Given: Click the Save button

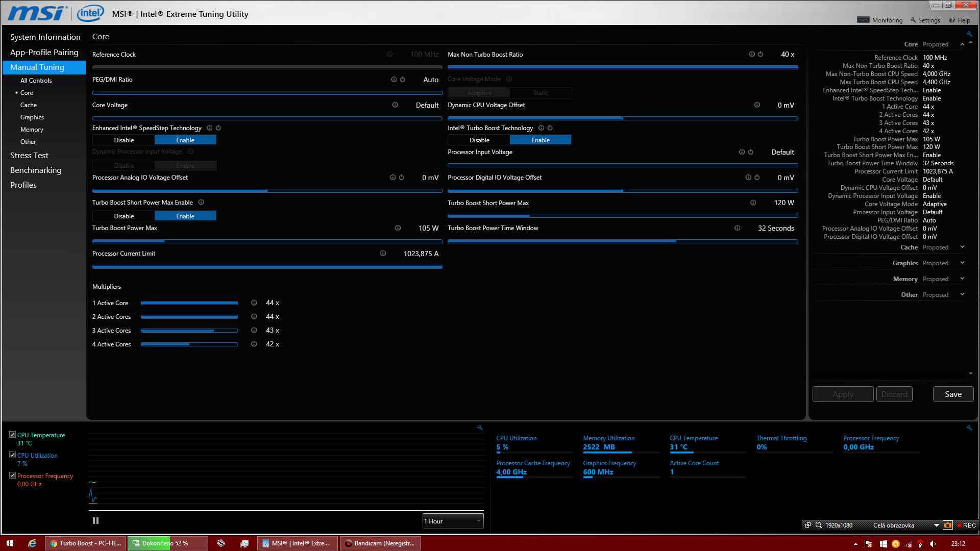Looking at the screenshot, I should tap(953, 394).
